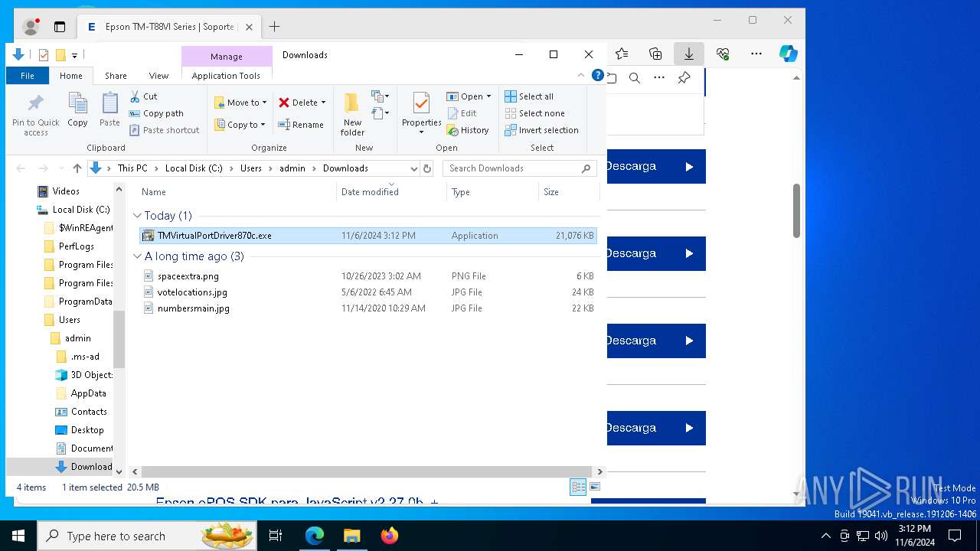The height and width of the screenshot is (551, 980).
Task: Click Pin to Quick access icon
Action: pyautogui.click(x=35, y=115)
